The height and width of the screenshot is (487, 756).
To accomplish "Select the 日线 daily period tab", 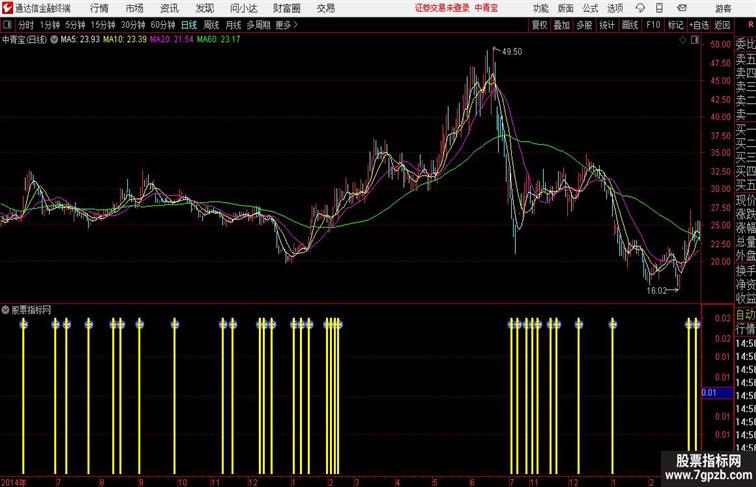I will tap(189, 25).
